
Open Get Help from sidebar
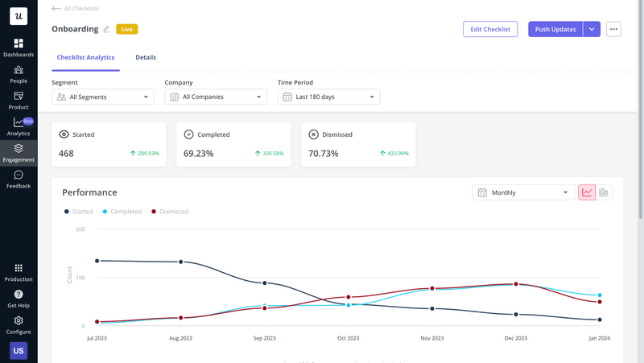[x=19, y=299]
